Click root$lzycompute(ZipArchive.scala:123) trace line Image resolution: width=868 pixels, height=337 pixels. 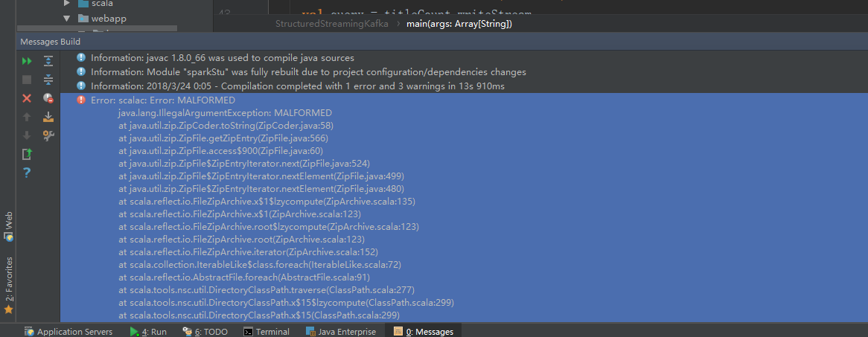click(x=269, y=227)
